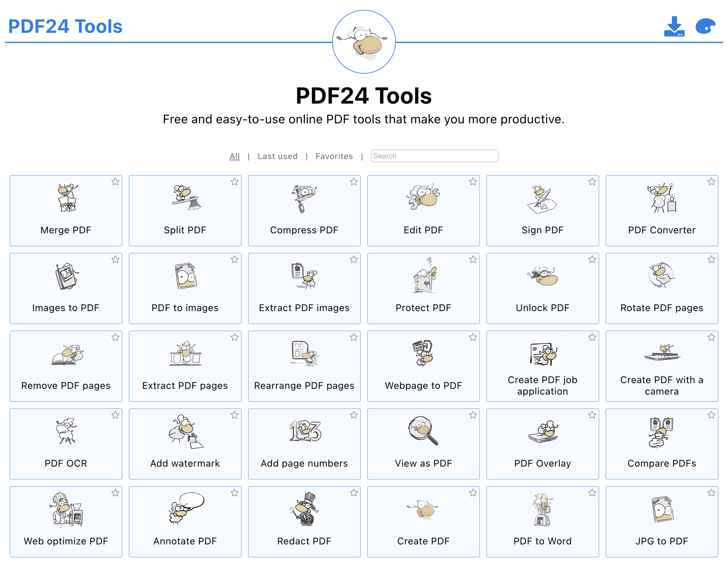Toggle favorite star on PDF OCR
The height and width of the screenshot is (575, 728).
(x=115, y=415)
